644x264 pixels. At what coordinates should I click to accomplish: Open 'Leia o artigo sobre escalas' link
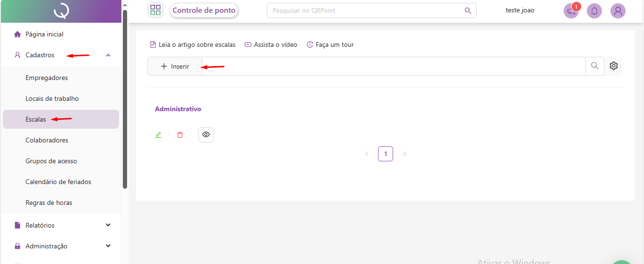pos(193,45)
